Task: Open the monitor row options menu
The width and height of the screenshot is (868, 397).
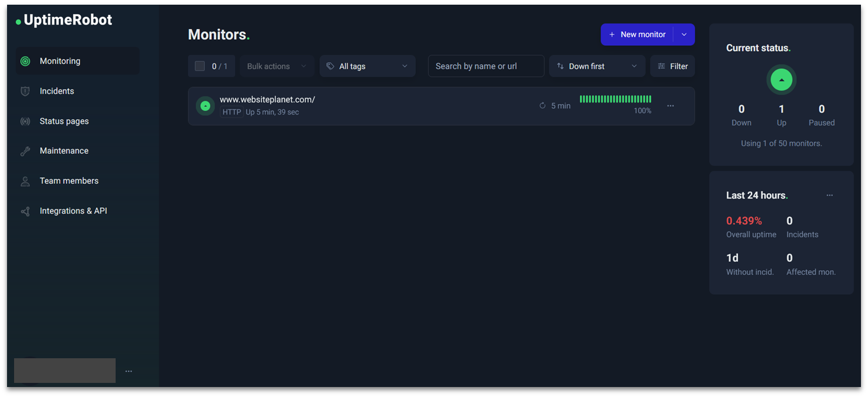Action: point(670,106)
